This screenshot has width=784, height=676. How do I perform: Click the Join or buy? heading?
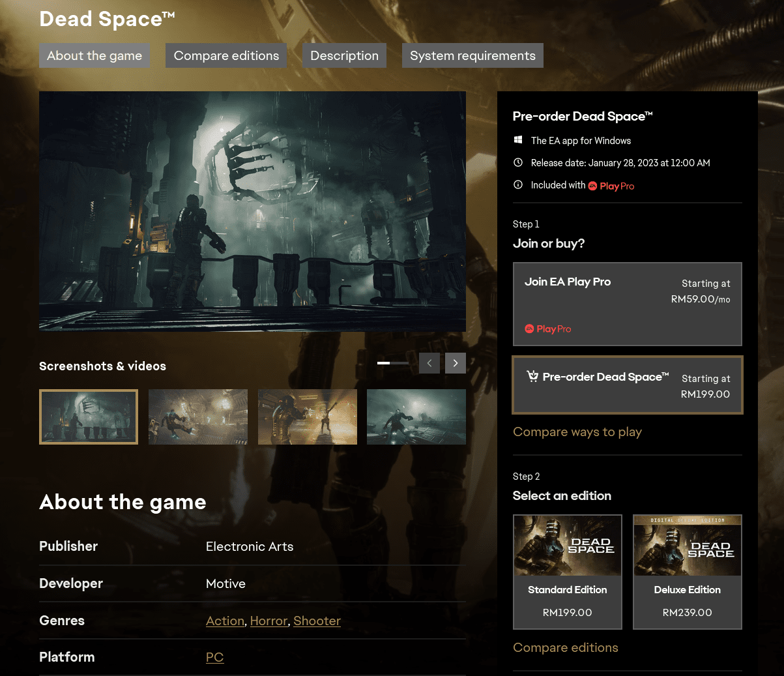point(549,243)
